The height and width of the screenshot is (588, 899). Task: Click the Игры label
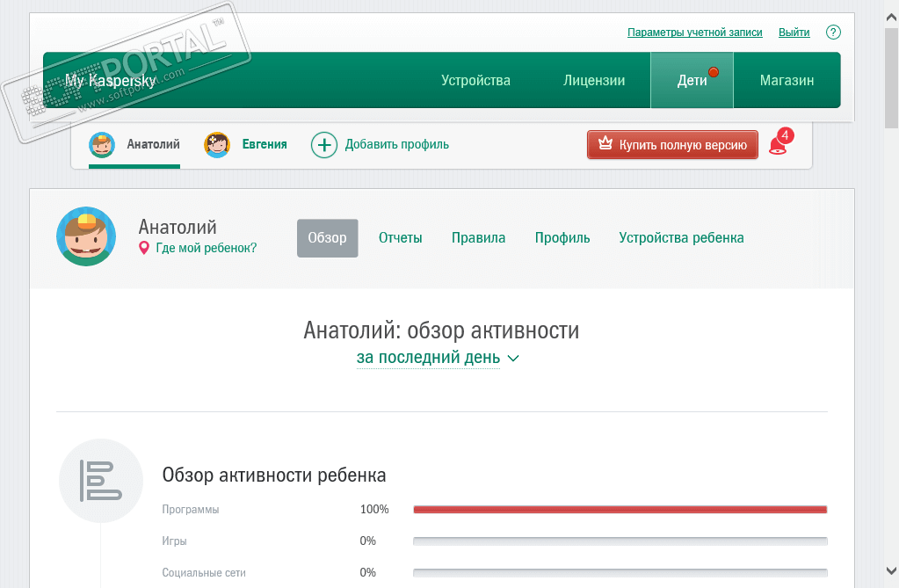(x=174, y=541)
